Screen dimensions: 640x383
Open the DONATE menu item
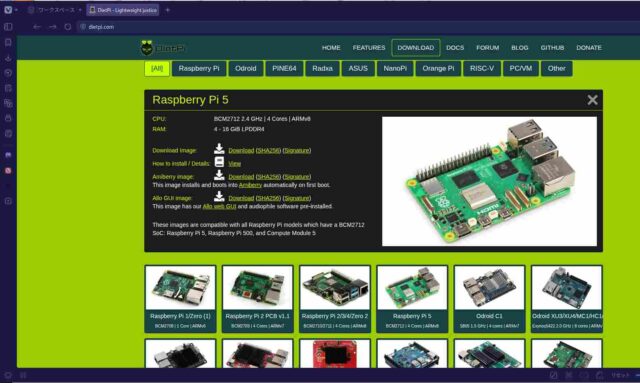click(x=589, y=48)
